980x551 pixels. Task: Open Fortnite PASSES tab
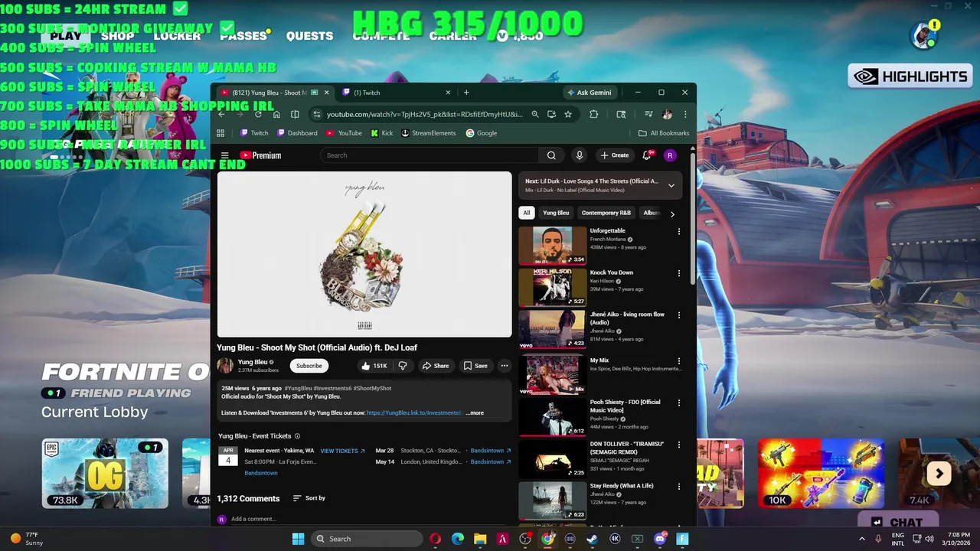point(243,36)
